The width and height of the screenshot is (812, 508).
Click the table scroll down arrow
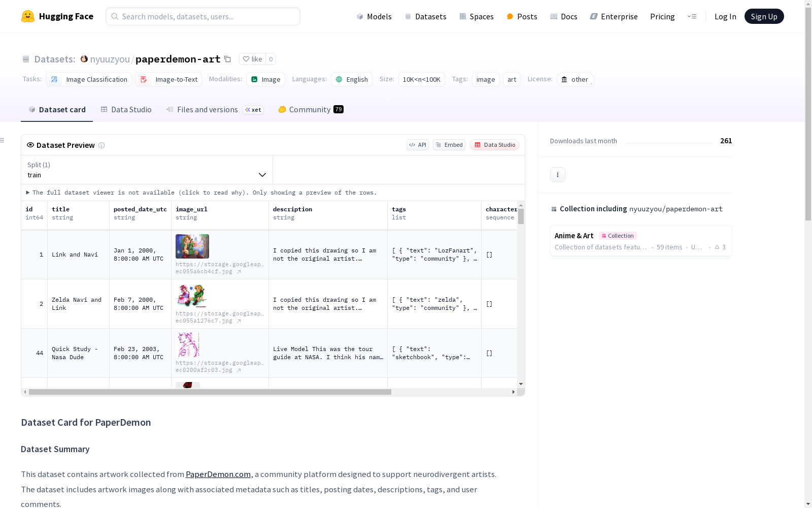point(521,384)
